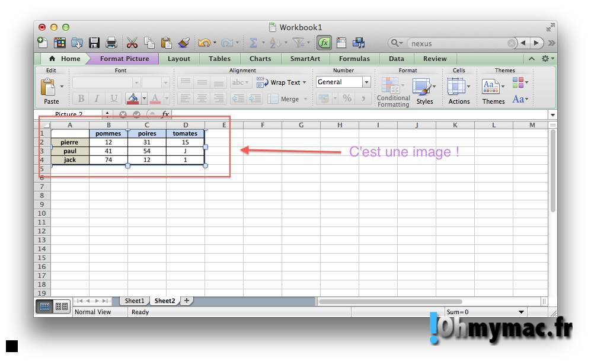Switch to Page Layout view button
This screenshot has width=591, height=364.
62,306
